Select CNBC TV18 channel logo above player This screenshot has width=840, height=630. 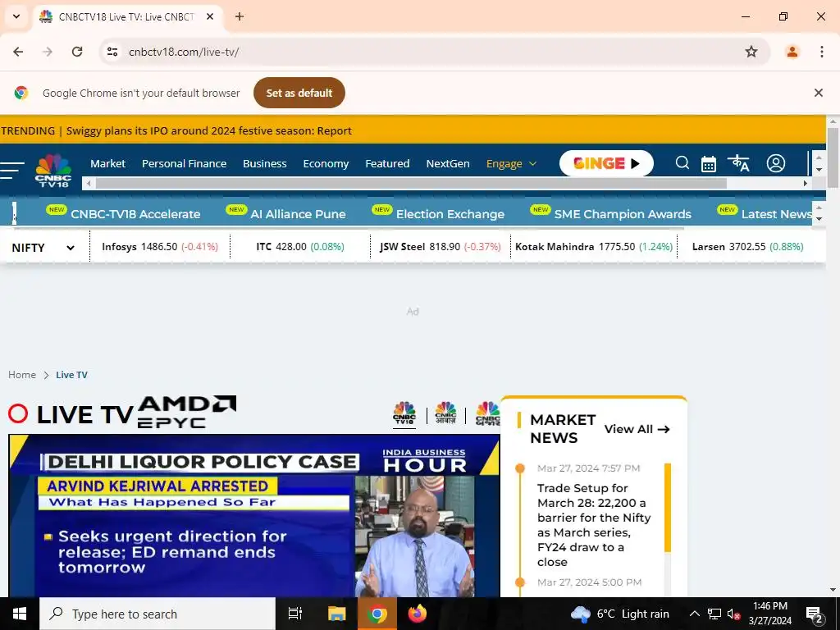coord(404,413)
